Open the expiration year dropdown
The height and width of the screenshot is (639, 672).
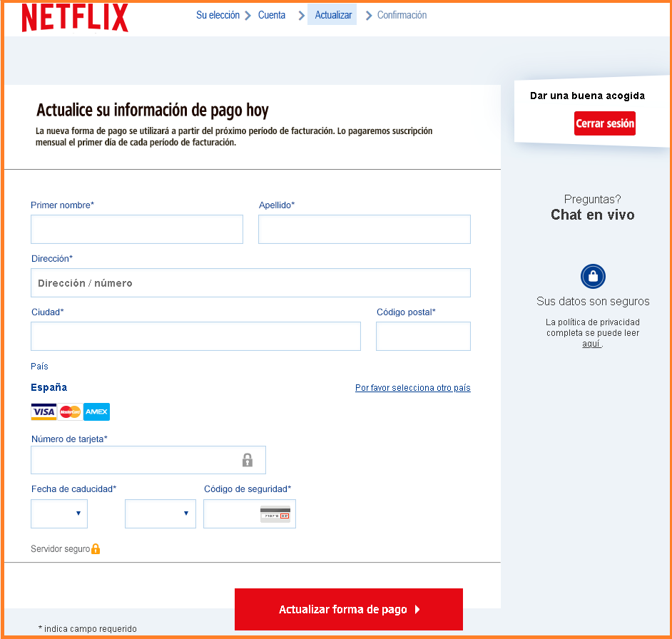[x=160, y=513]
